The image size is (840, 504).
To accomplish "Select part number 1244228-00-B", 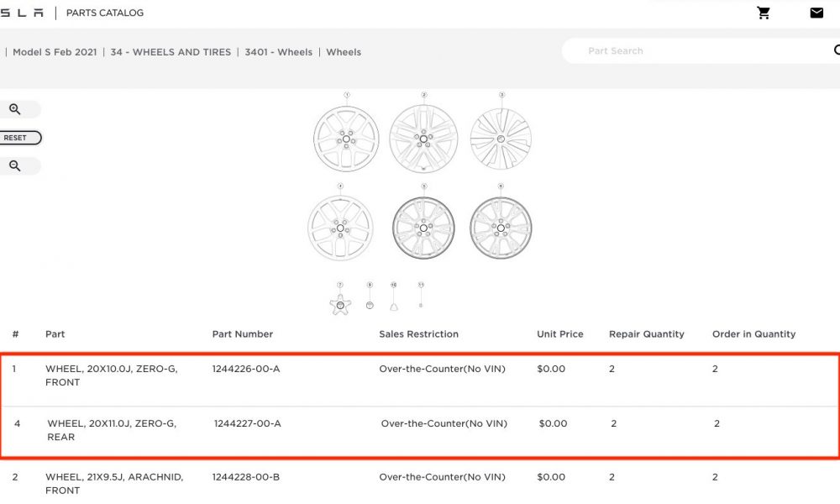I will [x=246, y=476].
